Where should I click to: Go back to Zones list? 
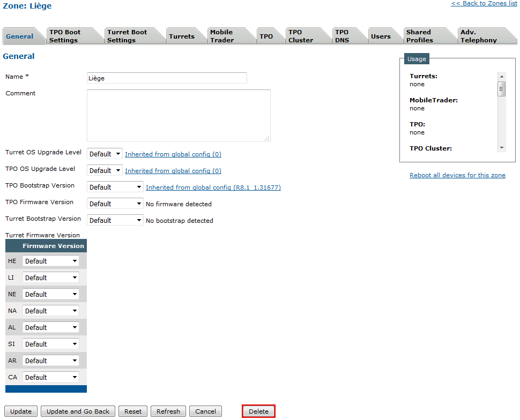pos(484,3)
